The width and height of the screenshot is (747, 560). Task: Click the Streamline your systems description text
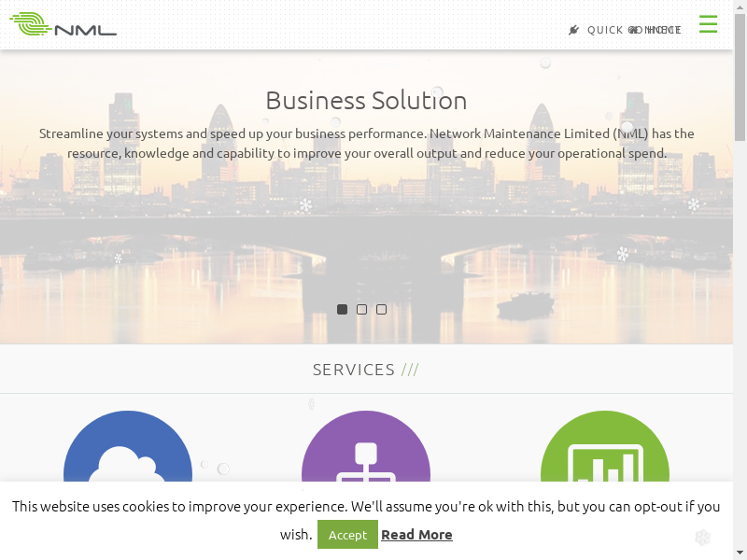pos(366,144)
